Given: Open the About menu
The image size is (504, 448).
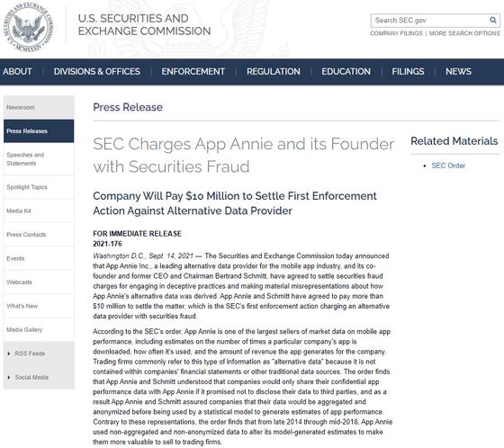Looking at the screenshot, I should (x=17, y=71).
